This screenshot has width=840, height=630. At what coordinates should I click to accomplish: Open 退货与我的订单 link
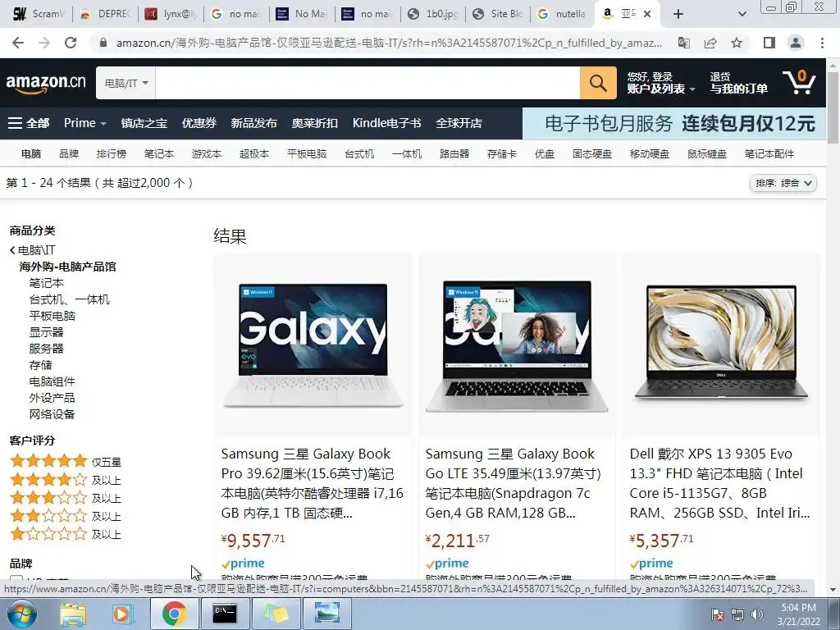pyautogui.click(x=739, y=83)
